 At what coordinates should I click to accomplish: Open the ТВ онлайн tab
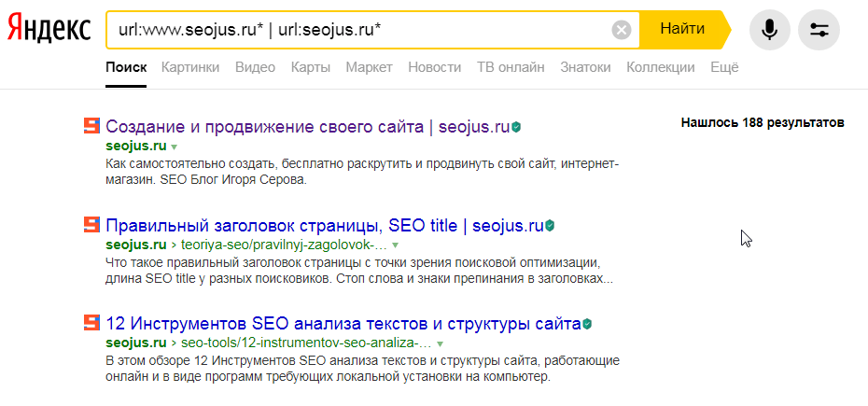pyautogui.click(x=511, y=67)
